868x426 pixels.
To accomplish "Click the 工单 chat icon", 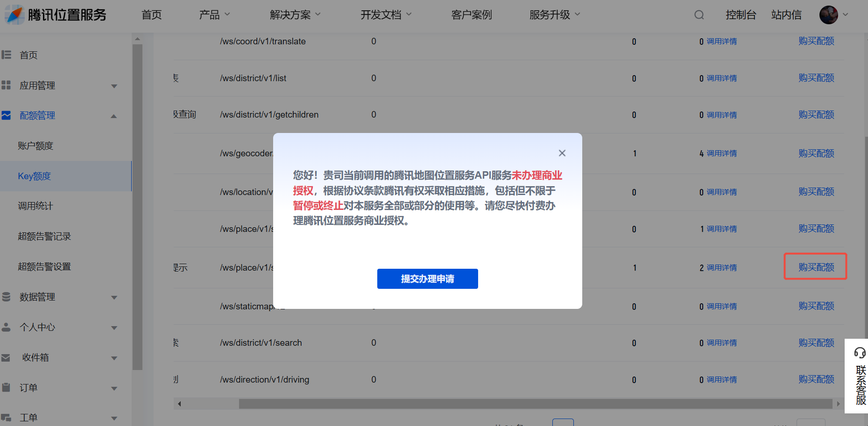I will coord(6,418).
